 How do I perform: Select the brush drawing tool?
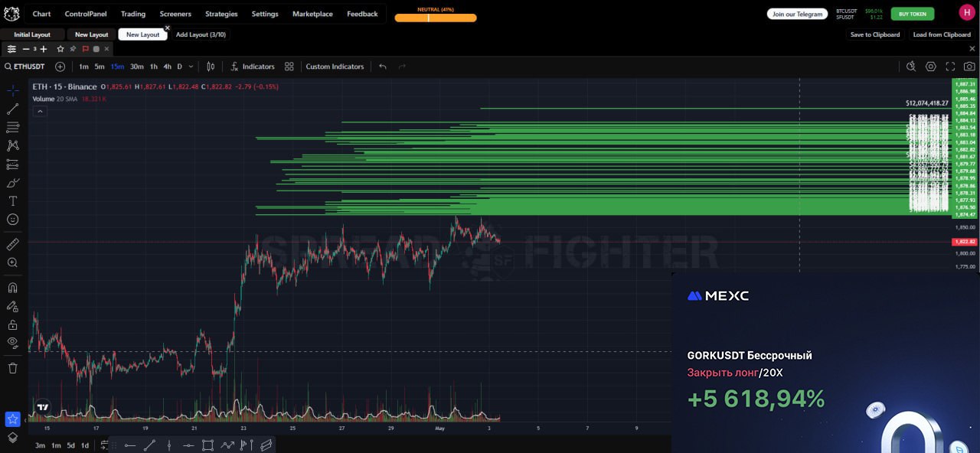[x=12, y=183]
